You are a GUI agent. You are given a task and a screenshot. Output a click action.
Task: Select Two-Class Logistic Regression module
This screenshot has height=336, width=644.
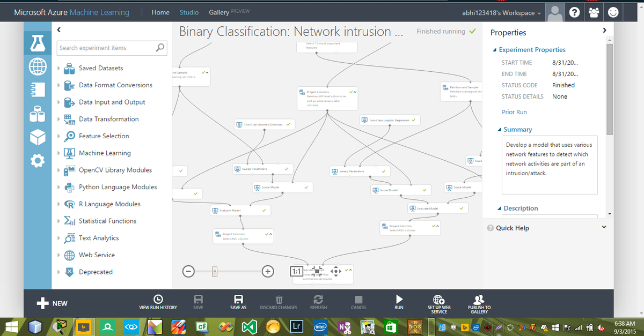click(391, 120)
